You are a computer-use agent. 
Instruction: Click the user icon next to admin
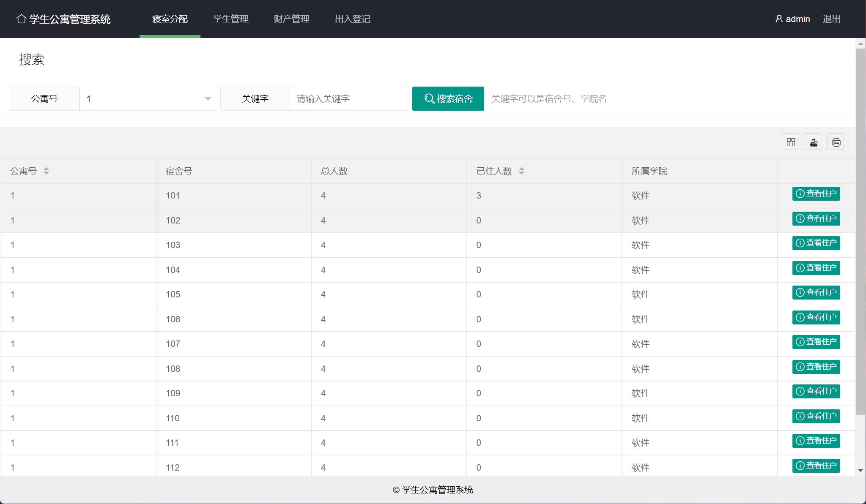click(x=779, y=19)
